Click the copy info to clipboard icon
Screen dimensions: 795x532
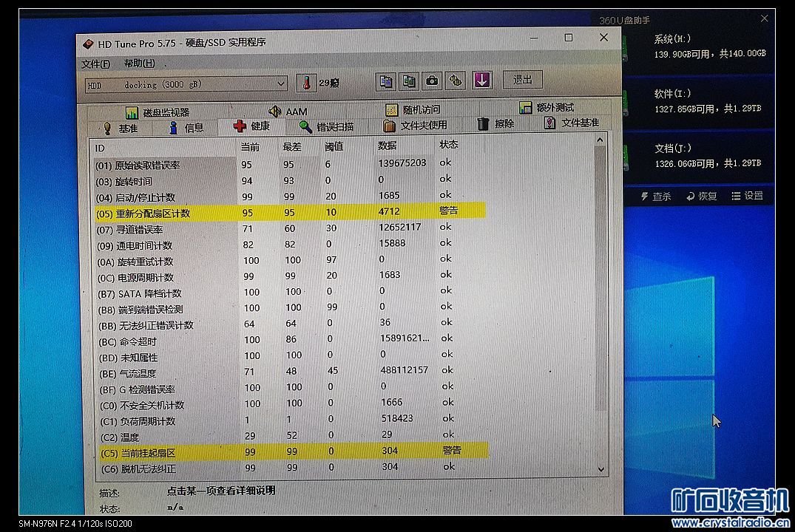point(386,81)
